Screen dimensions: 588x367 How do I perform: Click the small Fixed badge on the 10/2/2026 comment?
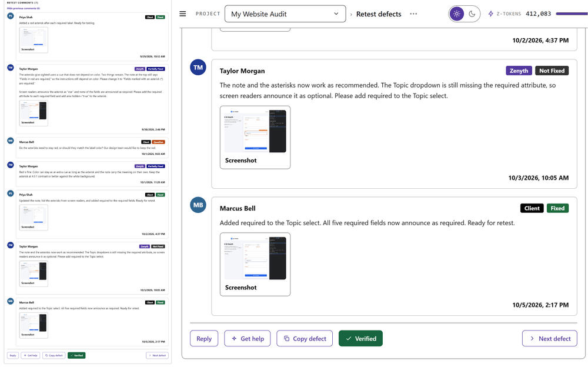(161, 195)
